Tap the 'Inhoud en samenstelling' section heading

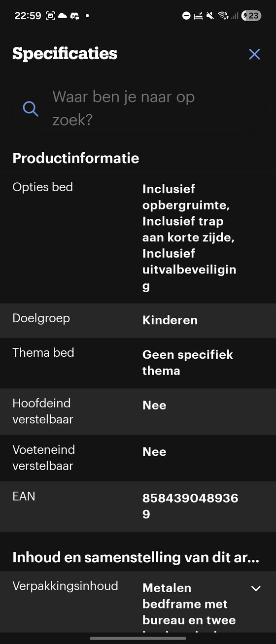(136, 557)
